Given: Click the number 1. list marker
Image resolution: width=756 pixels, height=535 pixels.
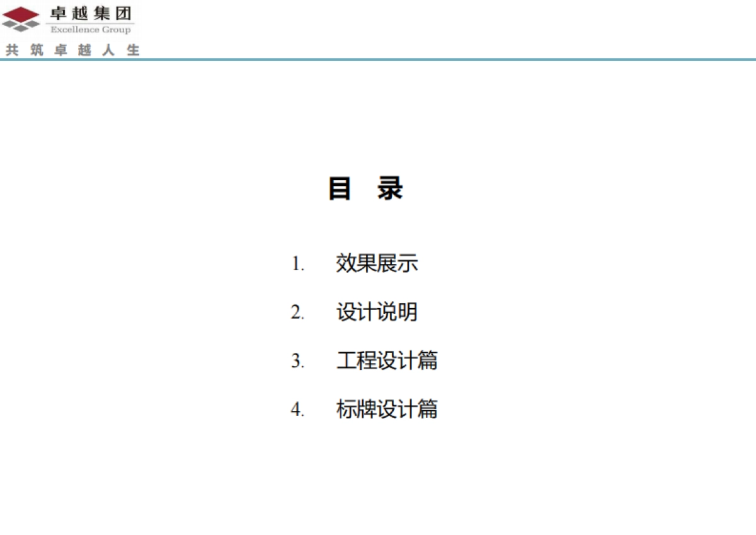Looking at the screenshot, I should [x=298, y=265].
